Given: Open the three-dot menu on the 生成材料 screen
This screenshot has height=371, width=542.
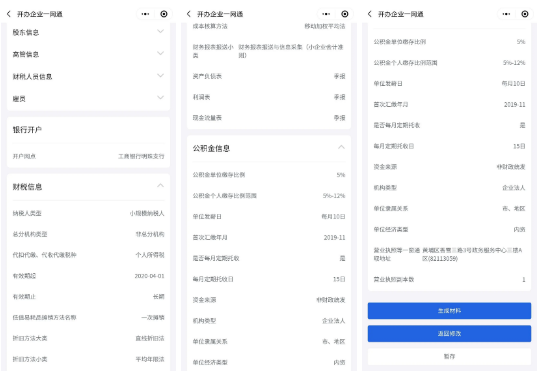Looking at the screenshot, I should point(506,14).
